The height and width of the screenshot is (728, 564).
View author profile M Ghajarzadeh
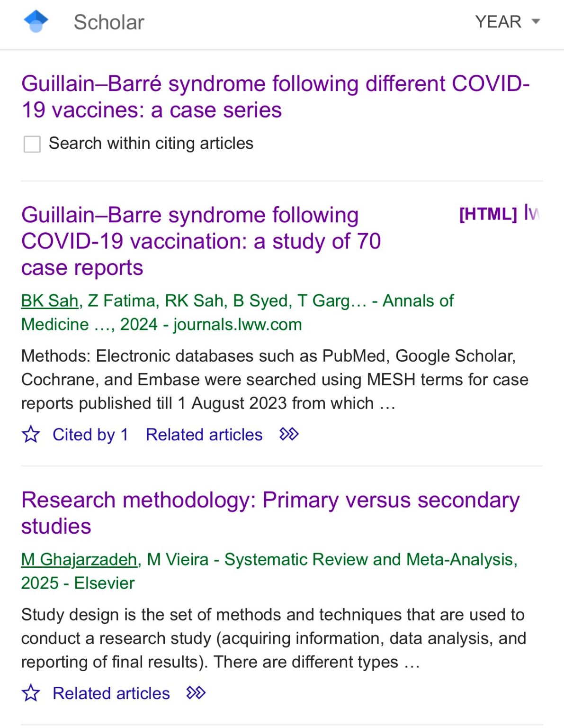79,559
